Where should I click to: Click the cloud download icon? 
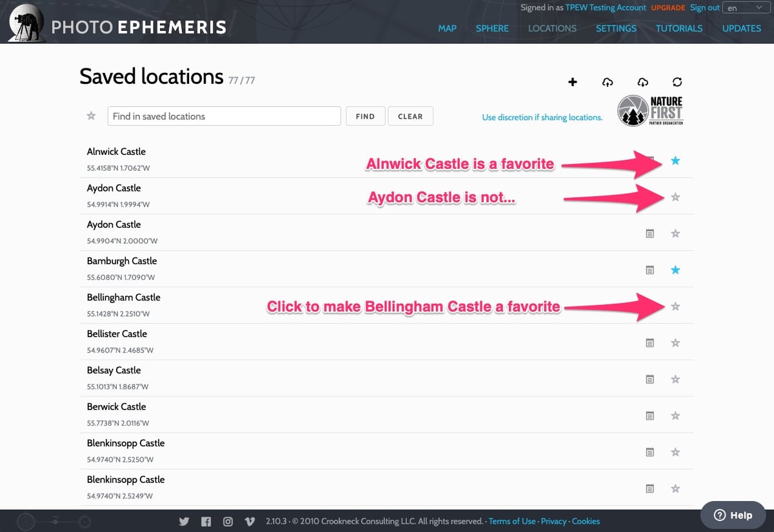pos(642,82)
